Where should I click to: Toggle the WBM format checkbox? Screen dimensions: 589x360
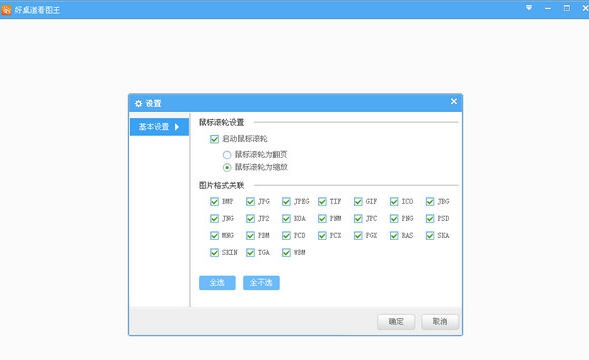[x=286, y=253]
